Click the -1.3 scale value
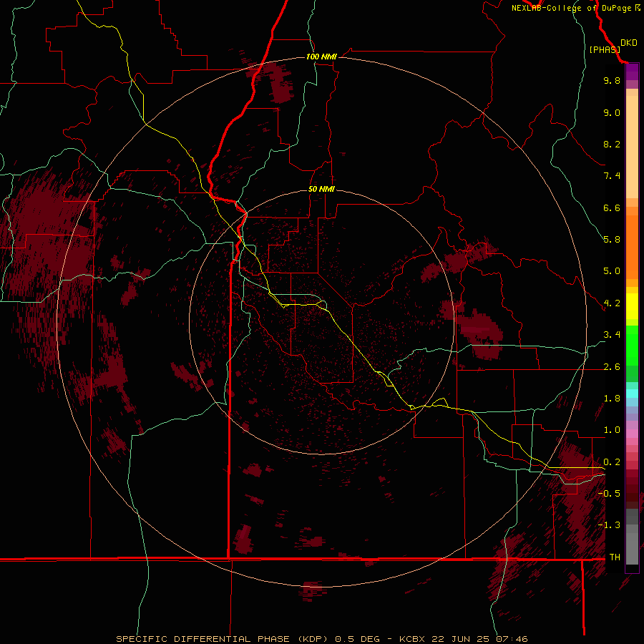The image size is (644, 644). [x=609, y=525]
